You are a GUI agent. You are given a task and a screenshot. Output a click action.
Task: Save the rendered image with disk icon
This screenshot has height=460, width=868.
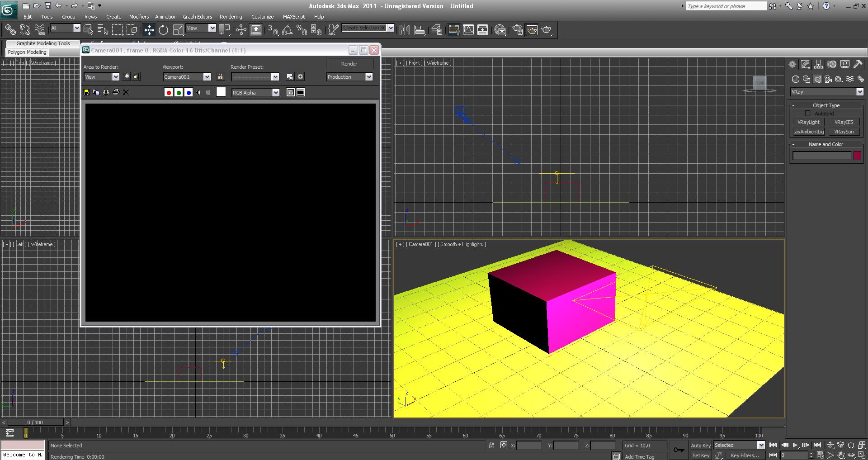(x=86, y=92)
